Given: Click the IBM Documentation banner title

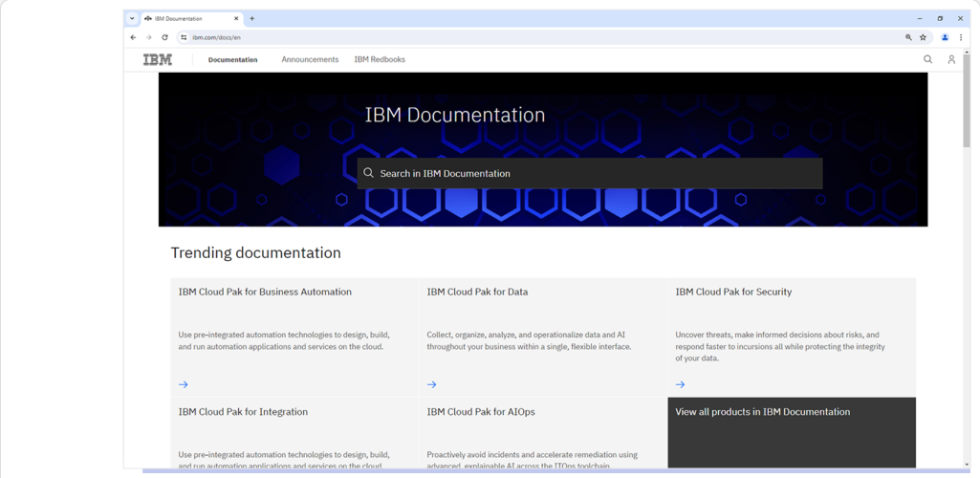Looking at the screenshot, I should [x=455, y=115].
